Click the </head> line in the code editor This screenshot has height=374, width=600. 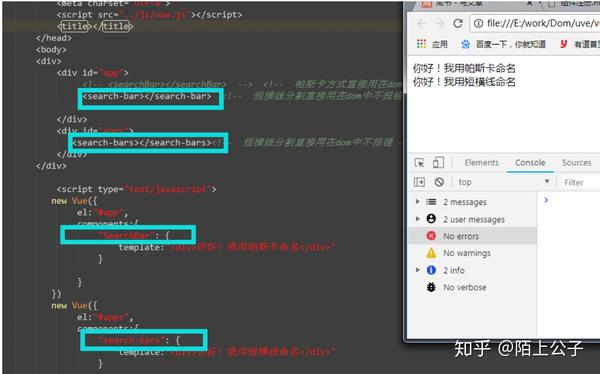54,38
